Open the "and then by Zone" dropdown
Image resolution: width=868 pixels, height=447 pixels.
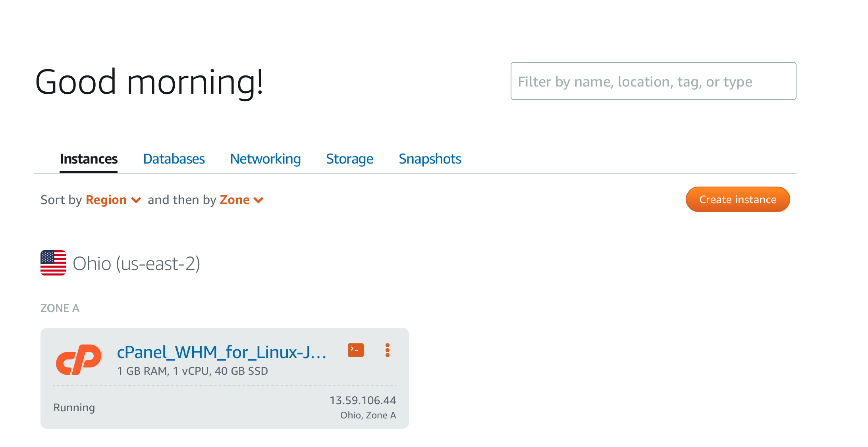tap(241, 200)
